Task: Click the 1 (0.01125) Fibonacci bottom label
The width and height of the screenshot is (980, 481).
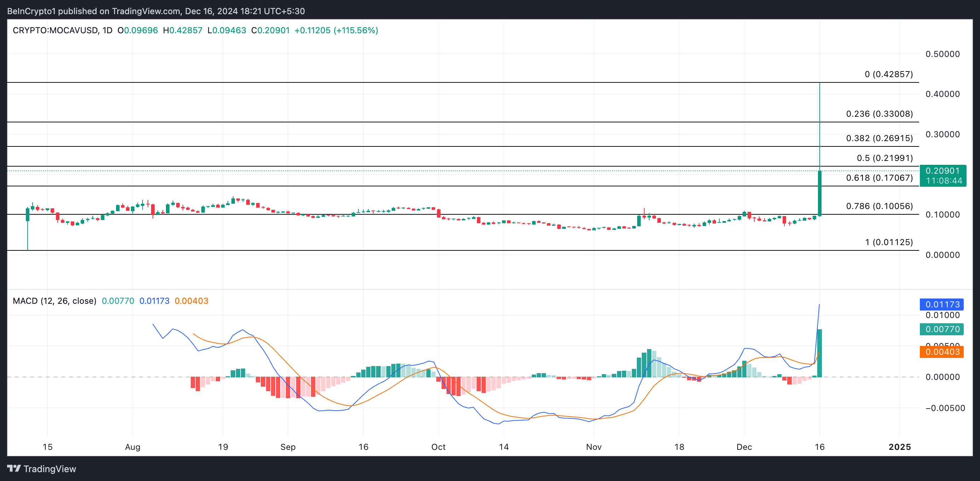Action: [x=889, y=242]
